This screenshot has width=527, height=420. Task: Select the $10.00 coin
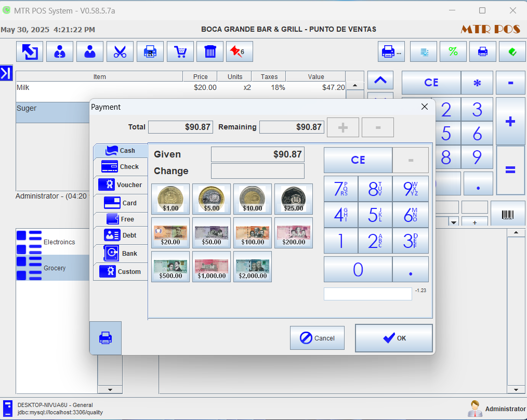(x=253, y=199)
